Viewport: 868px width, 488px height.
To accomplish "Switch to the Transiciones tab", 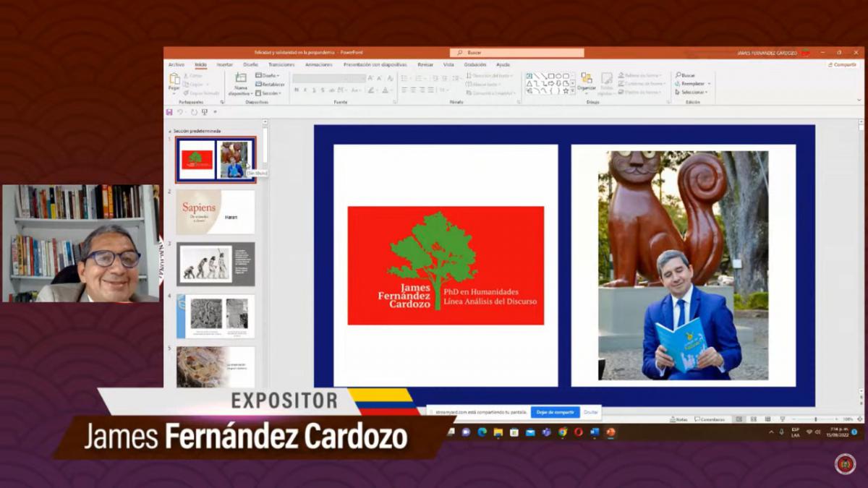I will [x=281, y=64].
